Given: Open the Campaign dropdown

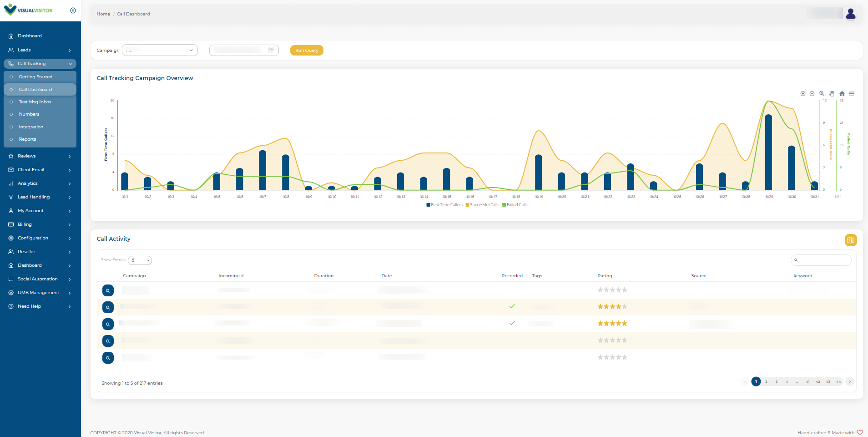Looking at the screenshot, I should pos(160,50).
